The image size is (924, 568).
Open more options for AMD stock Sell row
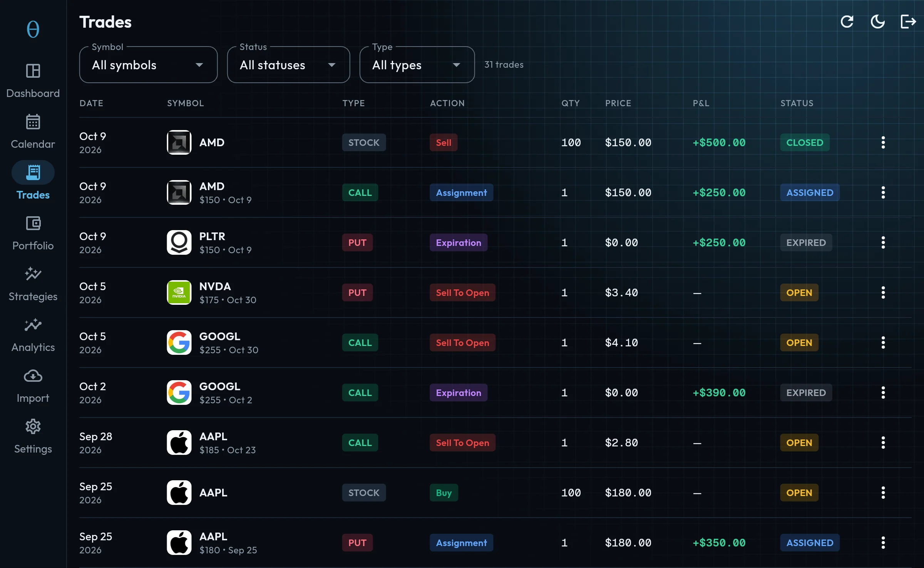pyautogui.click(x=883, y=142)
